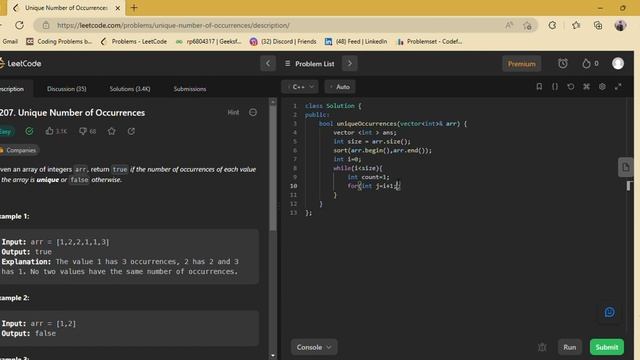Viewport: 640px width, 360px height.
Task: Go to next problem arrow
Action: pos(350,64)
